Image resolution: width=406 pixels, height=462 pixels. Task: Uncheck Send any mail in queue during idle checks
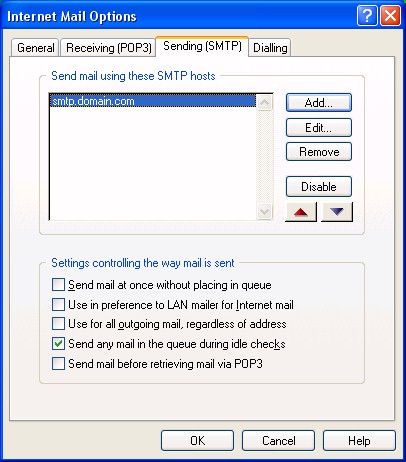[x=58, y=344]
